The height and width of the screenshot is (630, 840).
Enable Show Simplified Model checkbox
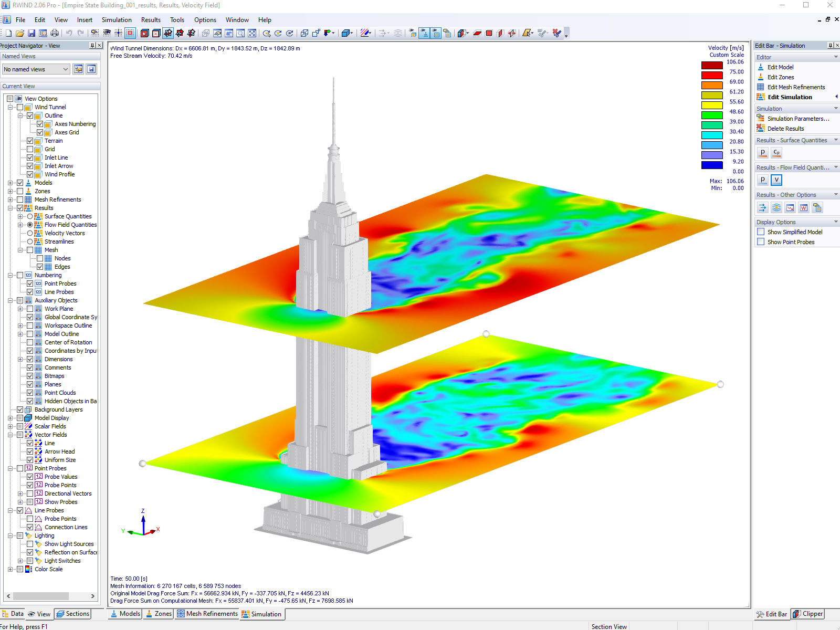[x=761, y=232]
